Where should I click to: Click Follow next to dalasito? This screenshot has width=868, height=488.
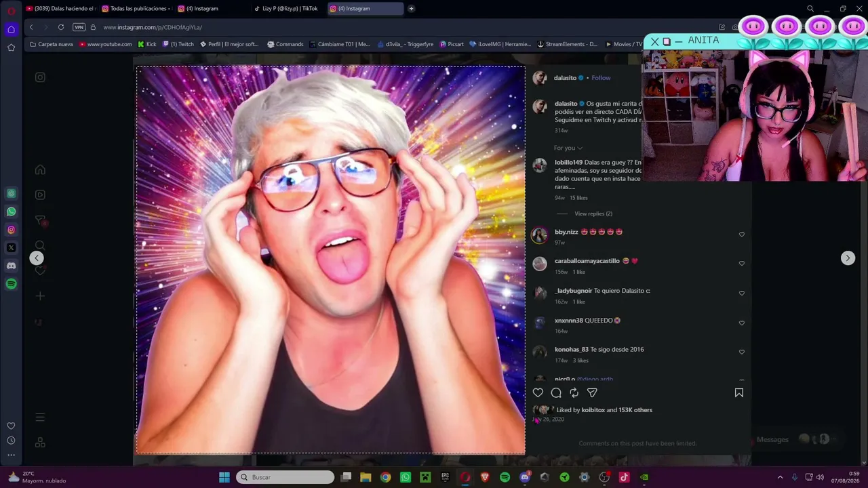601,78
